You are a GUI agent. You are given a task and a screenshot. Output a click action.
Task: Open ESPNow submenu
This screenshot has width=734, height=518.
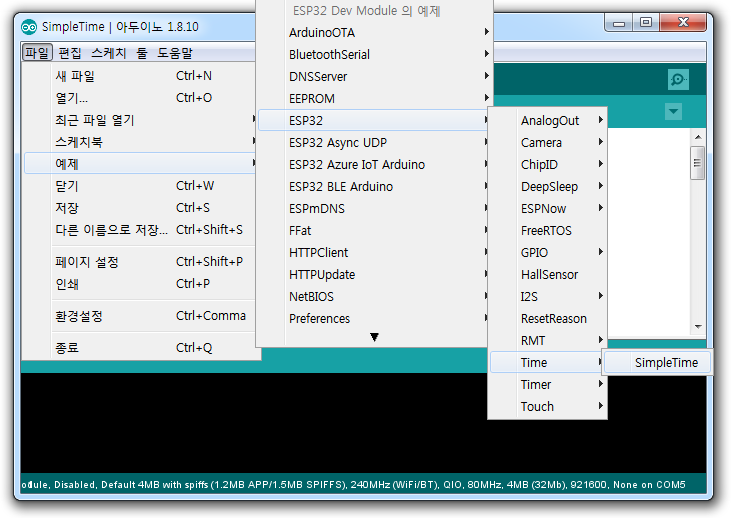(547, 208)
